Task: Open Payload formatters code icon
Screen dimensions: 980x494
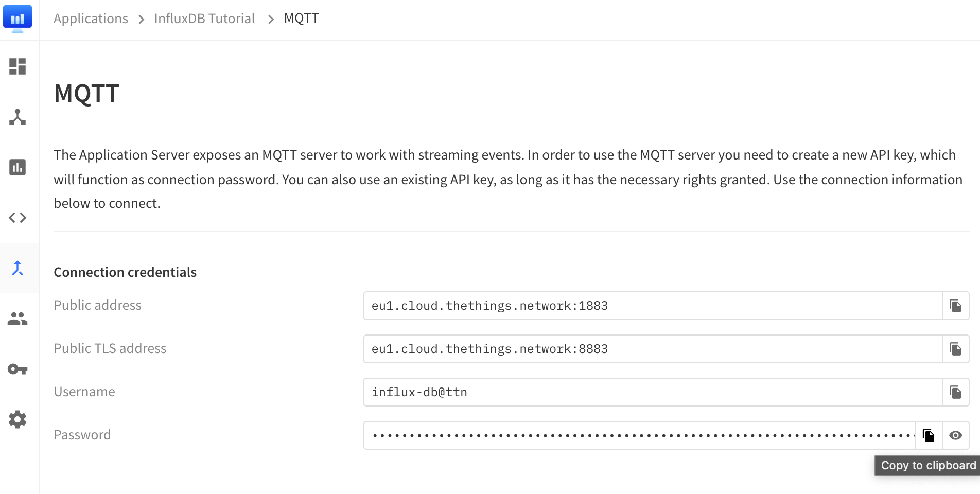Action: [x=17, y=218]
